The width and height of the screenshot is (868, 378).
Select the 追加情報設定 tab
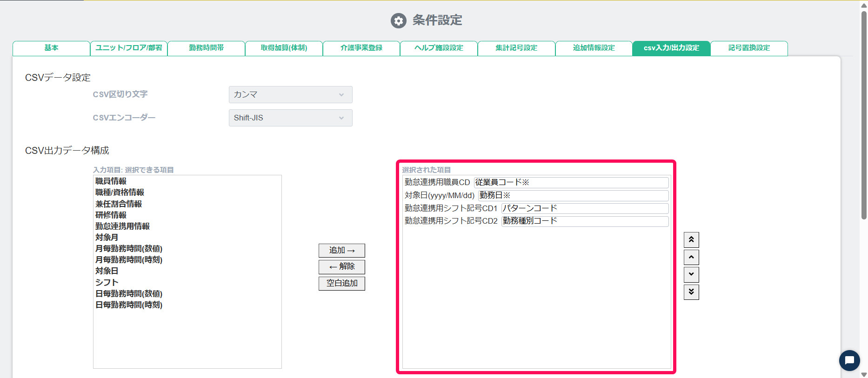click(594, 48)
